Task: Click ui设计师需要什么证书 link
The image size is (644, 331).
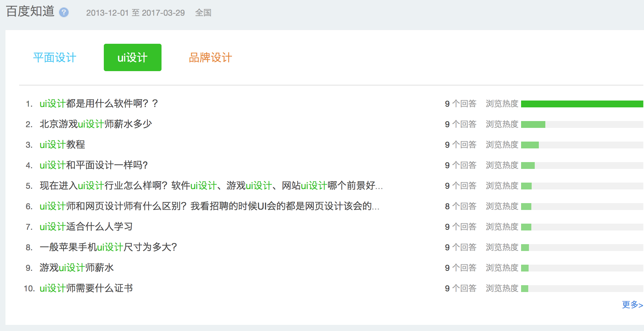Action: click(86, 288)
